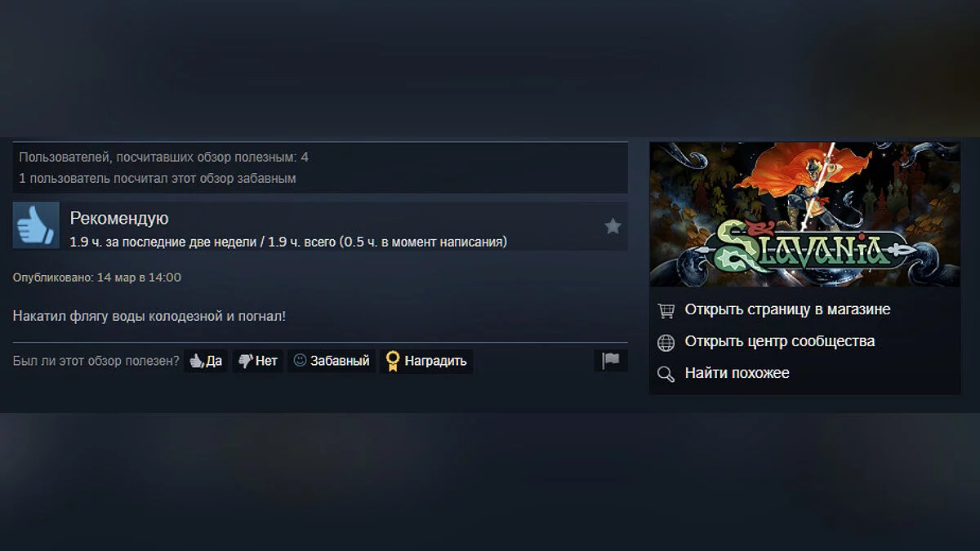This screenshot has width=980, height=551.
Task: Vote 'Да' that the review was helpful
Action: pos(206,361)
